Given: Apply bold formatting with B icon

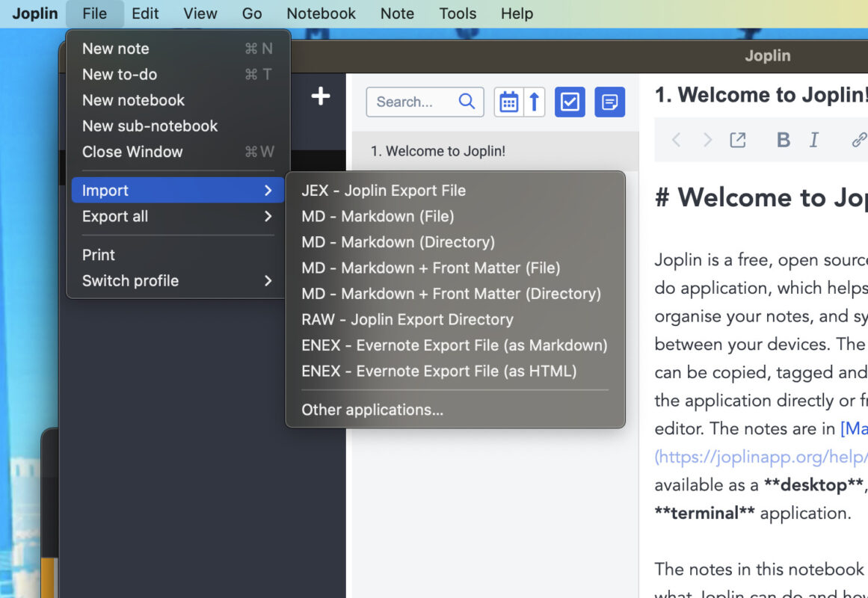Looking at the screenshot, I should tap(783, 140).
